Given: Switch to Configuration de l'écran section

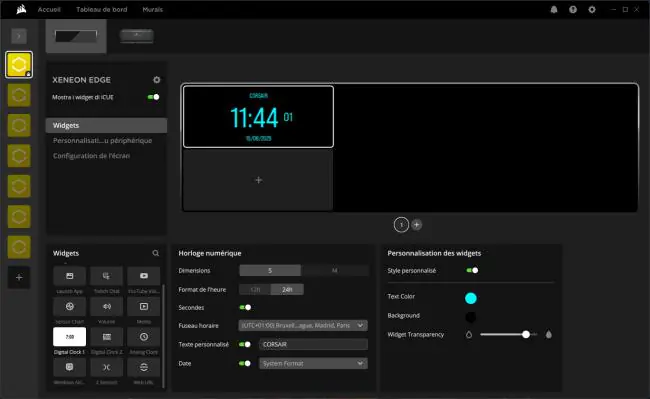Looking at the screenshot, I should pyautogui.click(x=92, y=156).
